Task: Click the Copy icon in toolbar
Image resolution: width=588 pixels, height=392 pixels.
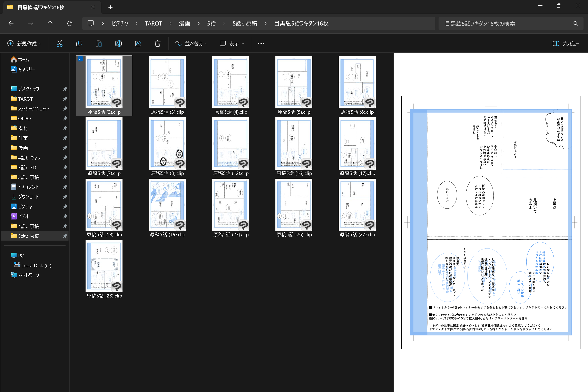Action: pyautogui.click(x=79, y=43)
